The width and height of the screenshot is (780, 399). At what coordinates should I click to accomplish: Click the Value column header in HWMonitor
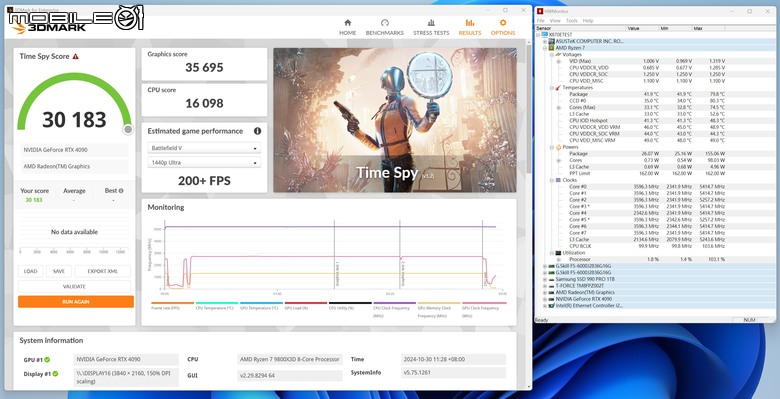point(642,28)
